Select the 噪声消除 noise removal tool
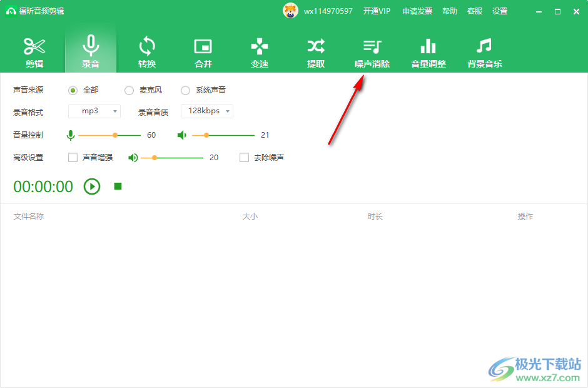This screenshot has width=588, height=388. pyautogui.click(x=372, y=53)
